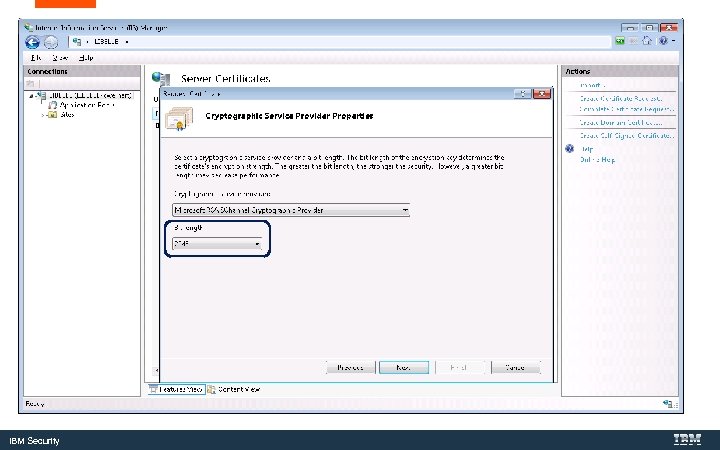Click the Previous button
This screenshot has width=720, height=450.
[350, 367]
